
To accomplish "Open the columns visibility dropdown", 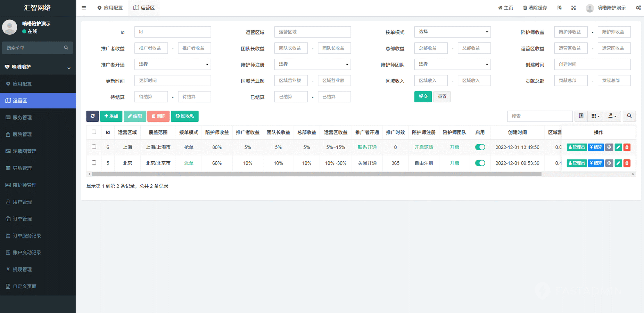I will [595, 116].
